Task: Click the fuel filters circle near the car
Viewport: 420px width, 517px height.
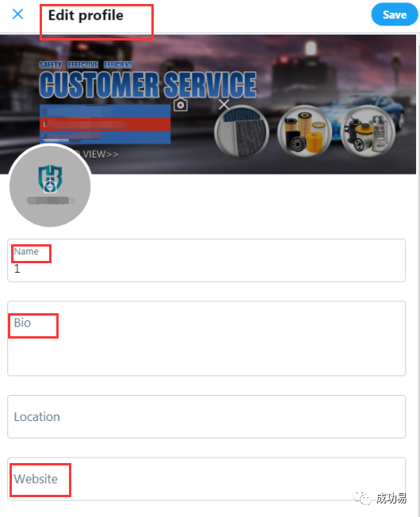Action: coord(368,131)
